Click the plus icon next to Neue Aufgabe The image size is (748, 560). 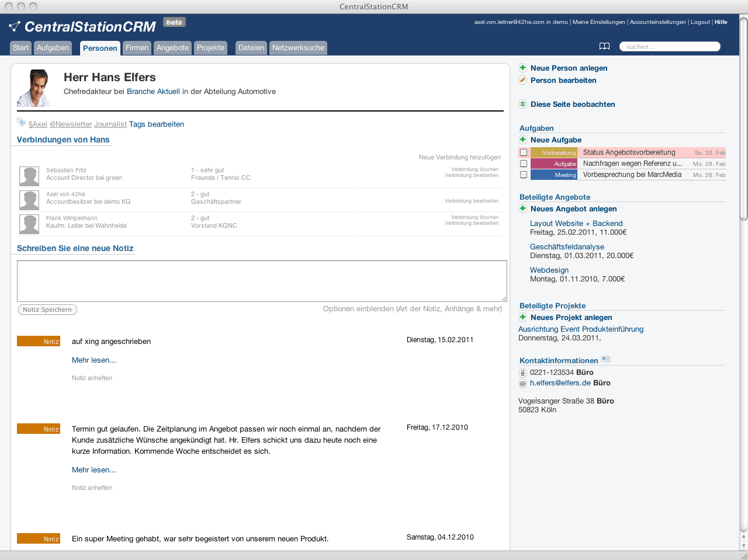point(523,140)
